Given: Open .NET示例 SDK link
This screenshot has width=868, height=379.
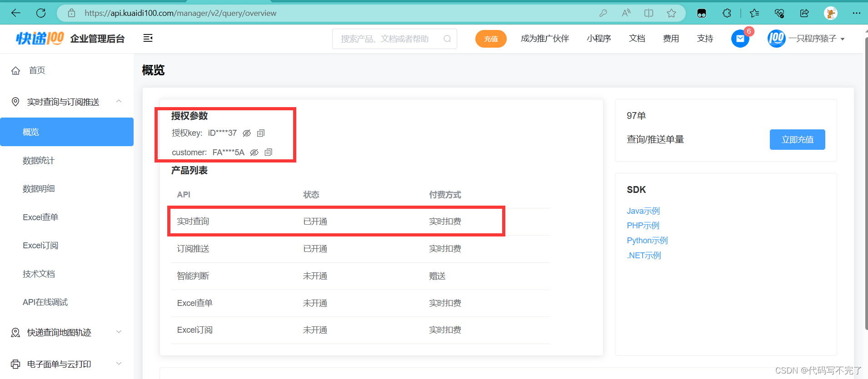Looking at the screenshot, I should (644, 256).
